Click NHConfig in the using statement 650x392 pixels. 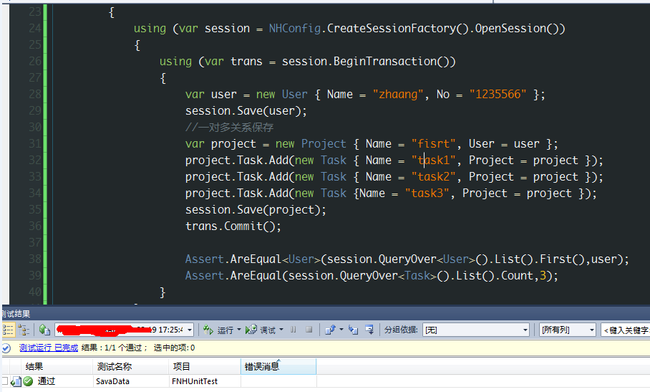[295, 29]
